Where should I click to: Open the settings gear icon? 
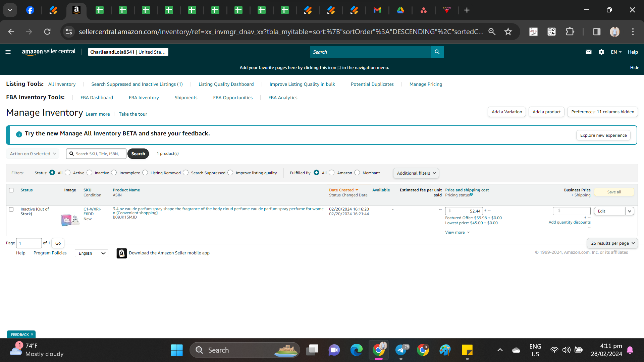[601, 52]
